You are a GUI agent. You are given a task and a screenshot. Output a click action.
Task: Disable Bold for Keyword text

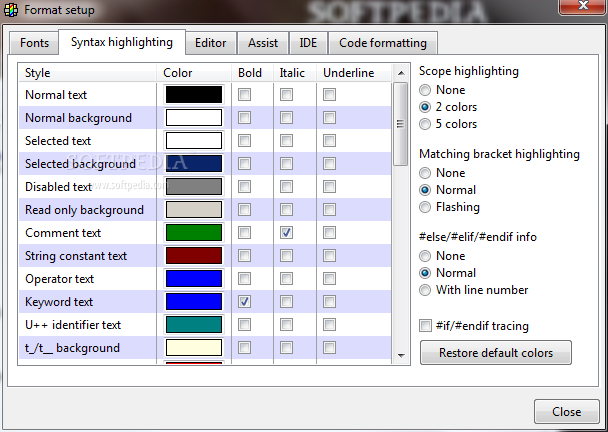point(244,302)
